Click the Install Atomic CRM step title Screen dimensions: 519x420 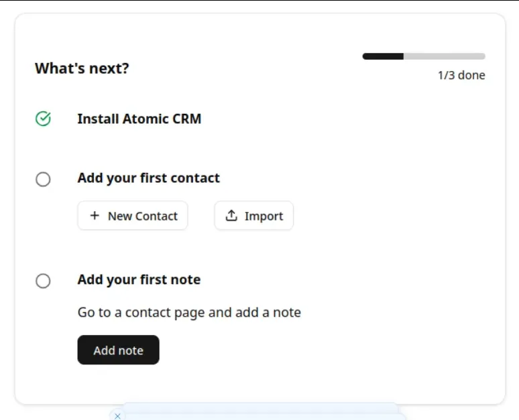pos(139,119)
